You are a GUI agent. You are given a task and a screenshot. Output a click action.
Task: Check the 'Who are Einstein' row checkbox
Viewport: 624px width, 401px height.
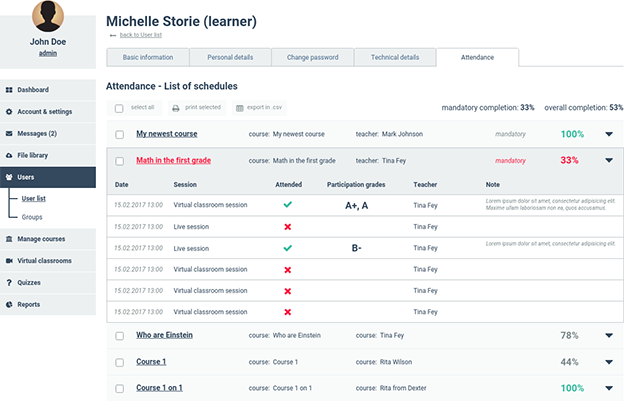coord(119,336)
